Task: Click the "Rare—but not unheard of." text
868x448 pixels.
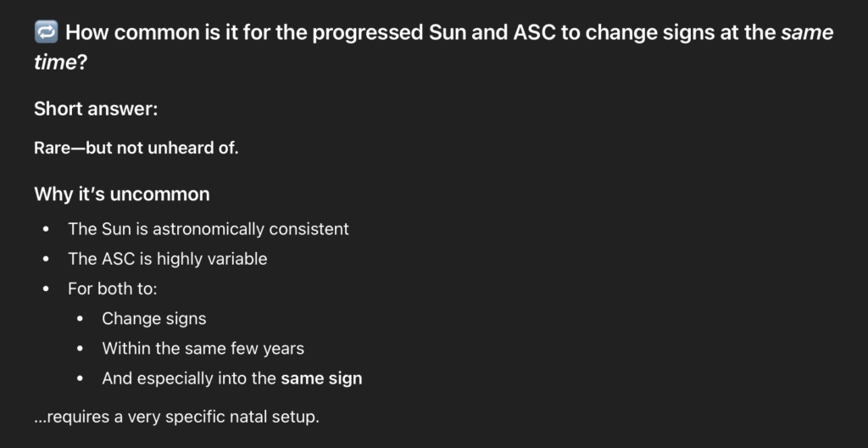Action: coord(136,148)
